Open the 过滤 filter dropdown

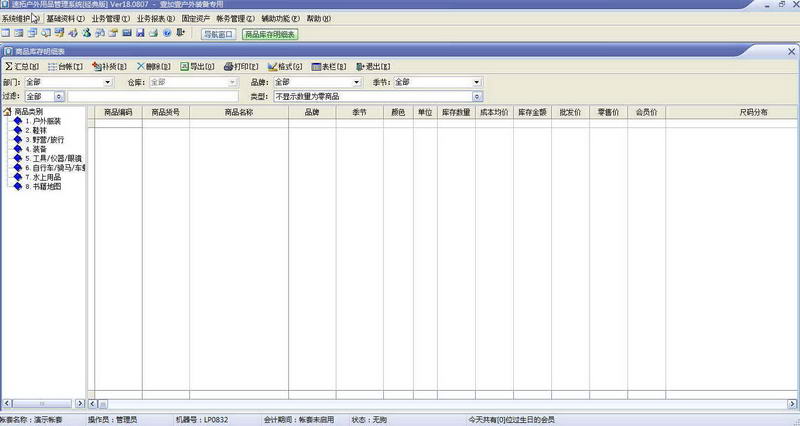pos(59,96)
